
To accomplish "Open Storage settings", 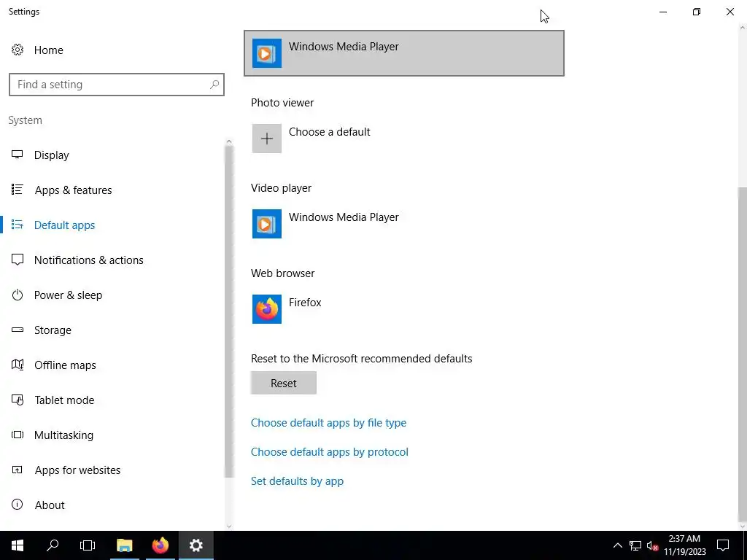I will point(53,330).
